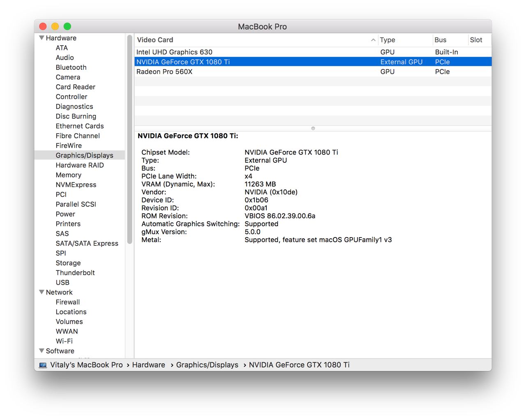Open Power information

(65, 214)
